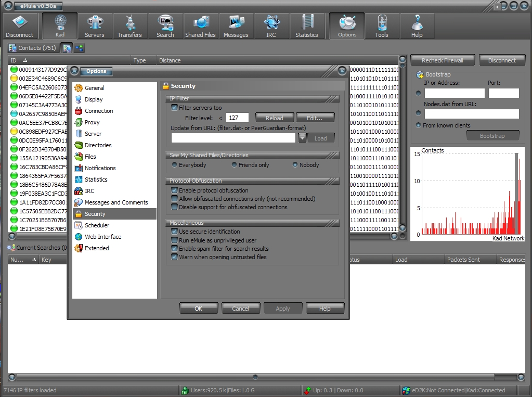Screen dimensions: 532x397
Task: Click the Update from URL text field
Action: (x=233, y=138)
